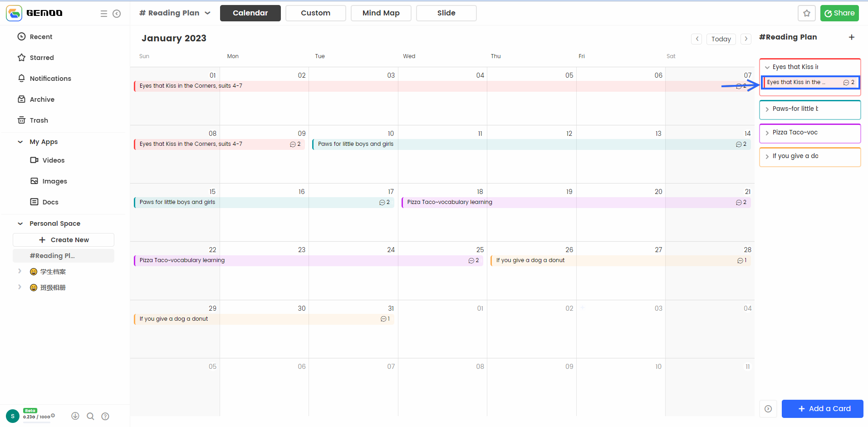Open help question mark icon in the bottom-left bar
This screenshot has height=427, width=868.
point(105,416)
